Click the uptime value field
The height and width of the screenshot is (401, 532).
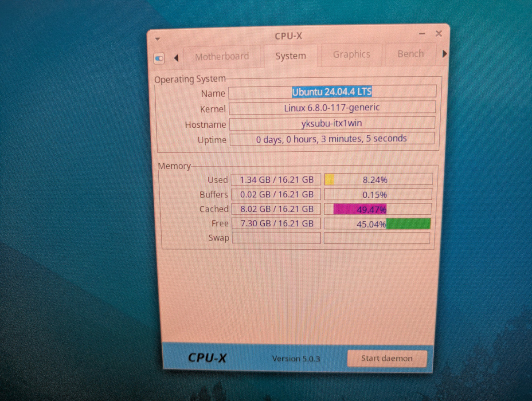pyautogui.click(x=332, y=139)
